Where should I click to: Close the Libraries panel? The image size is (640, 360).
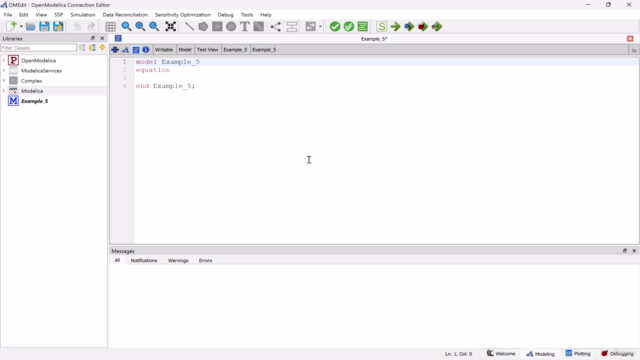[x=102, y=38]
